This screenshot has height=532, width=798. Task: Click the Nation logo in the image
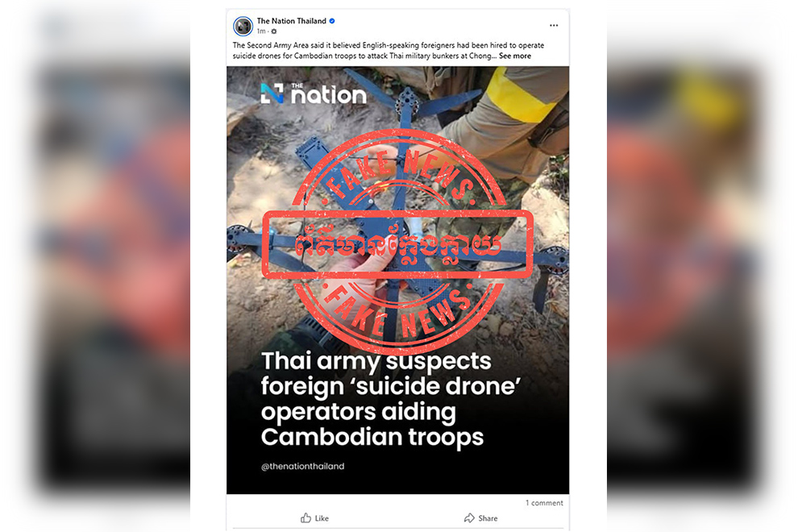click(x=314, y=94)
